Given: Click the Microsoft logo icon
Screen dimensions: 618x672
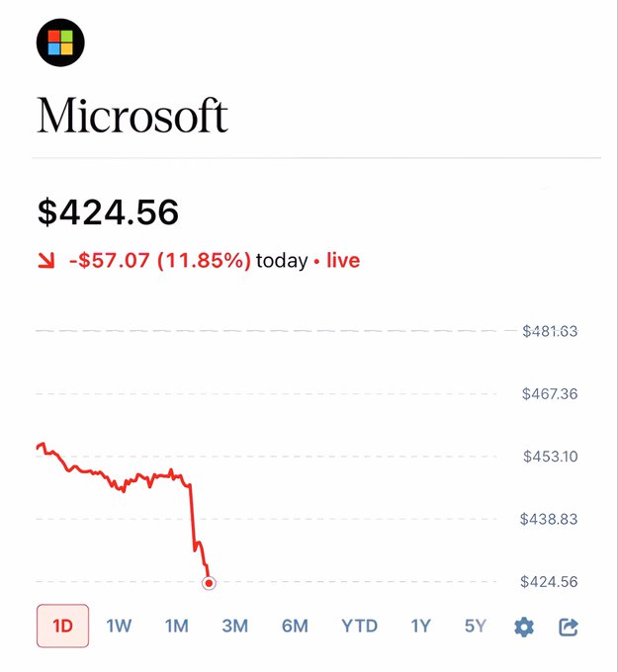Looking at the screenshot, I should [x=60, y=42].
